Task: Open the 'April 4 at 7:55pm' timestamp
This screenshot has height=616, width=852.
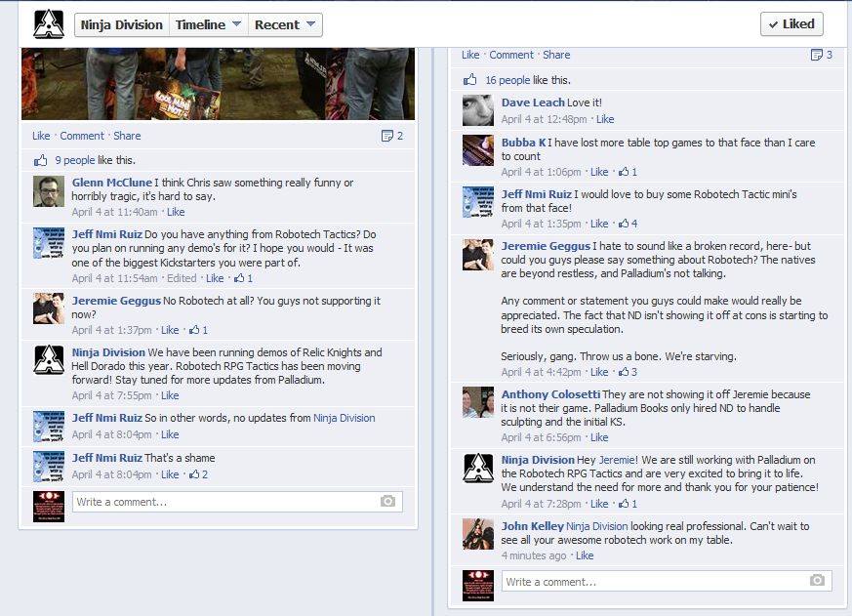Action: point(111,395)
